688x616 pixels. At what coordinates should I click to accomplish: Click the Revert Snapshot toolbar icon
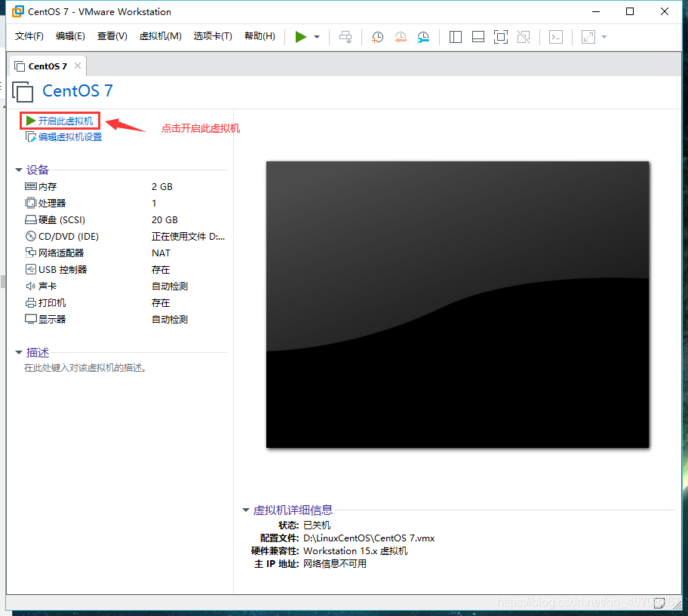point(400,36)
